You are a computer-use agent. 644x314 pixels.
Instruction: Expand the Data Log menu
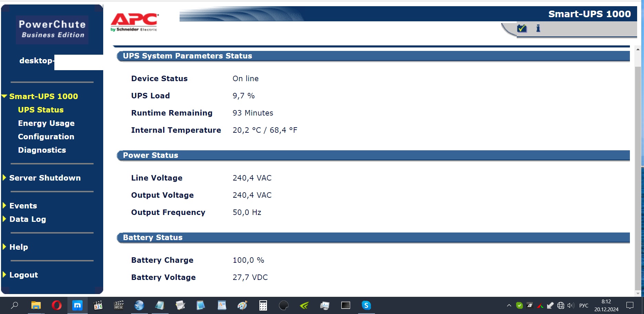tap(4, 219)
